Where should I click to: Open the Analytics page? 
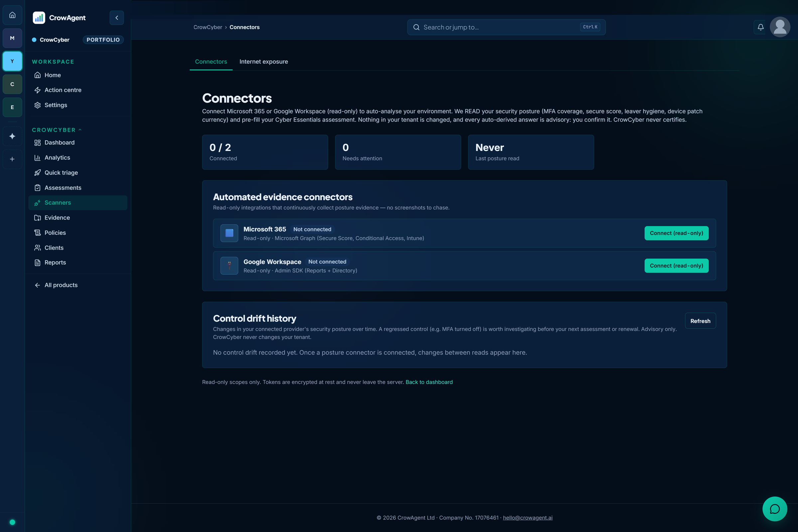pyautogui.click(x=78, y=157)
